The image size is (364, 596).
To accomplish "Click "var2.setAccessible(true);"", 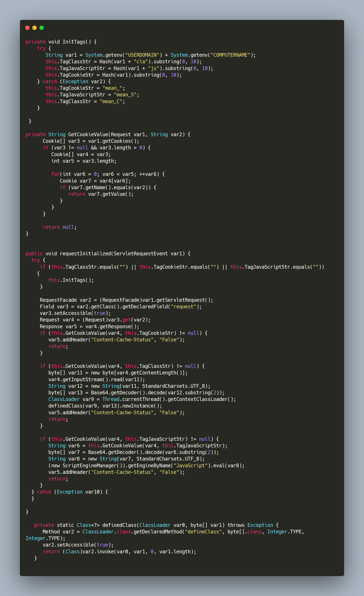I will tap(78, 545).
